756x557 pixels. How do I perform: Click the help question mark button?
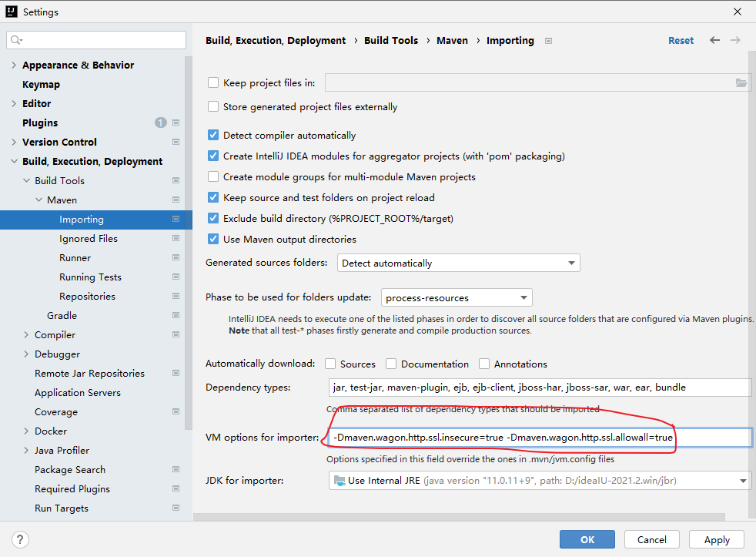pyautogui.click(x=20, y=539)
